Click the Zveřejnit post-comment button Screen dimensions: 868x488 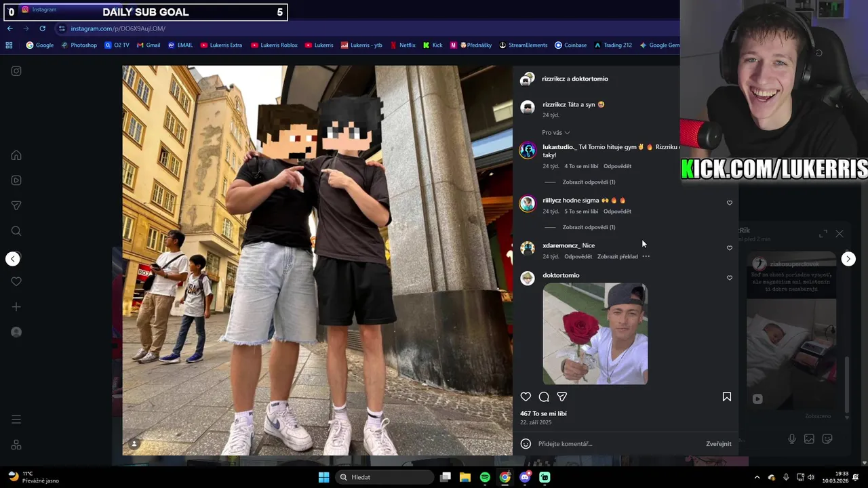718,444
